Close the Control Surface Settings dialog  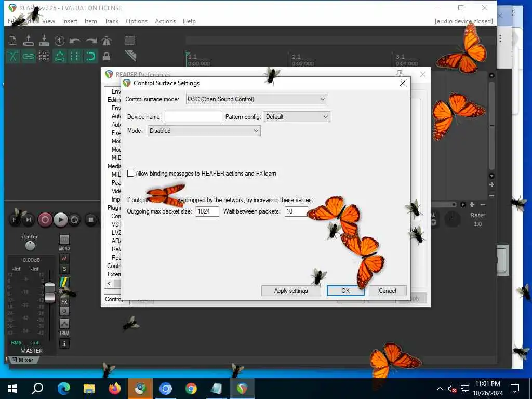coord(403,83)
